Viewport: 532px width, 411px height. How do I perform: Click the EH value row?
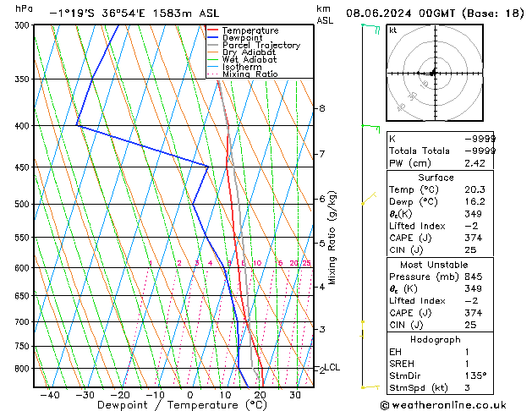(x=441, y=352)
